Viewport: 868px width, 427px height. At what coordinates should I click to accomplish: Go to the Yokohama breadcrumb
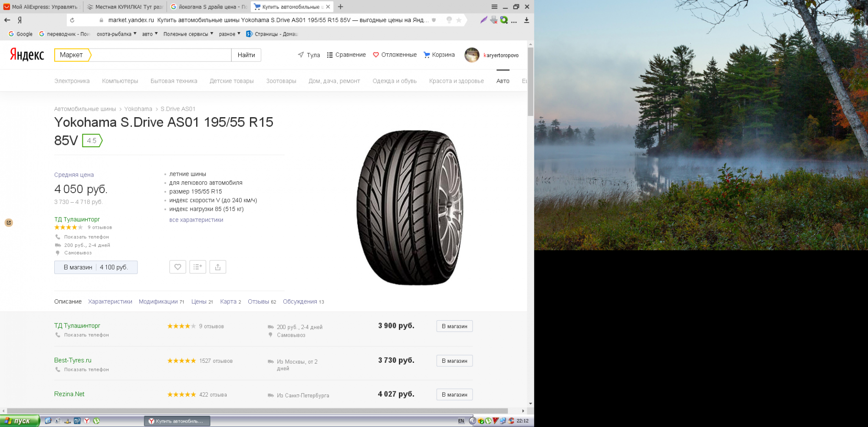tap(138, 109)
